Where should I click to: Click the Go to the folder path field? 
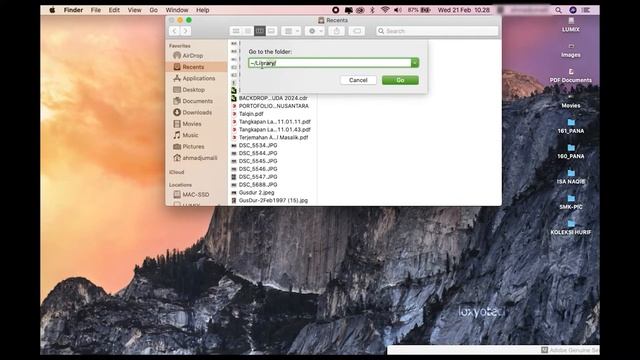pyautogui.click(x=329, y=63)
